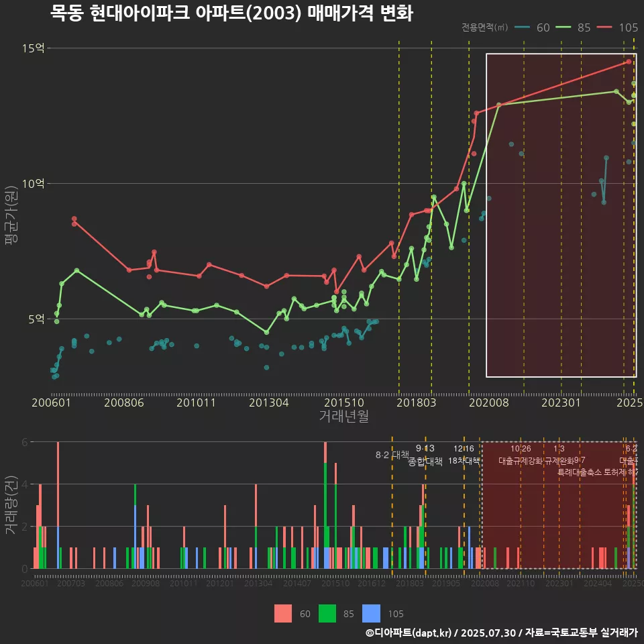
Task: Click the '1.3 규제완화' policy annotation
Action: [559, 455]
